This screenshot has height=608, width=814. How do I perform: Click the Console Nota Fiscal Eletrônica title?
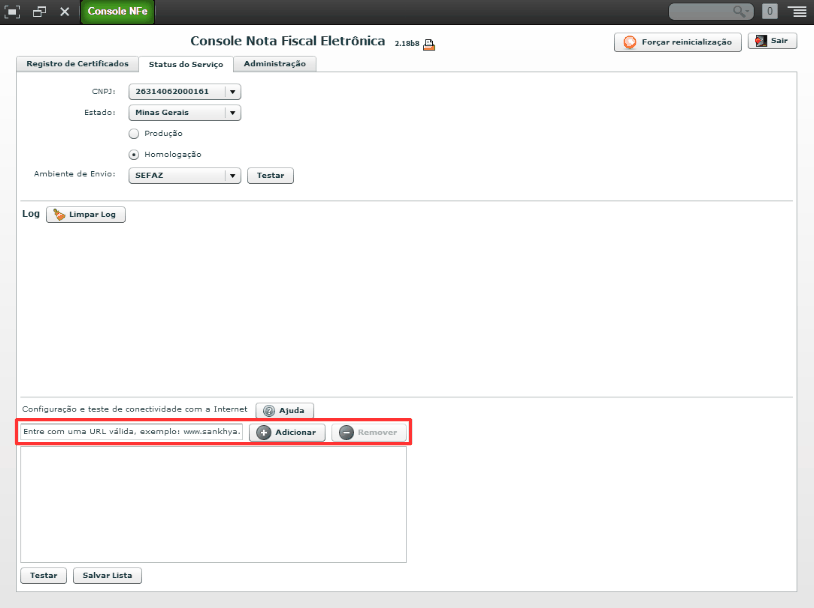(288, 41)
